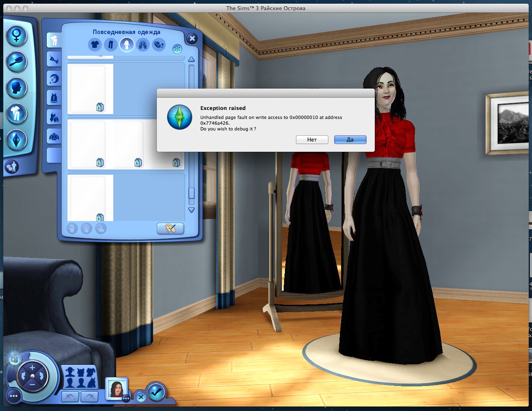Click the undo arrow button

pyautogui.click(x=70, y=397)
